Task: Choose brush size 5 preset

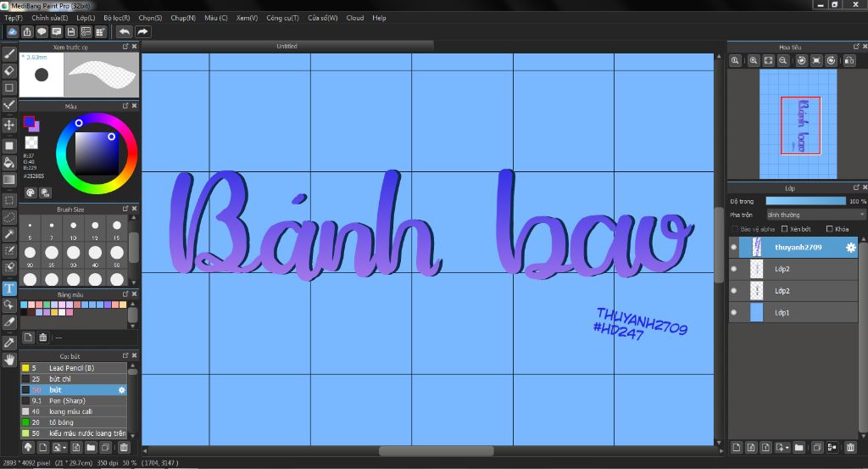Action: [30, 228]
